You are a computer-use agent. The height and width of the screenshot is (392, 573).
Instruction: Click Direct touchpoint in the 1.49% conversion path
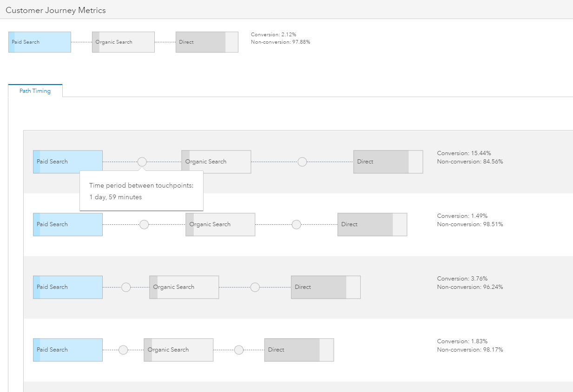tap(372, 224)
